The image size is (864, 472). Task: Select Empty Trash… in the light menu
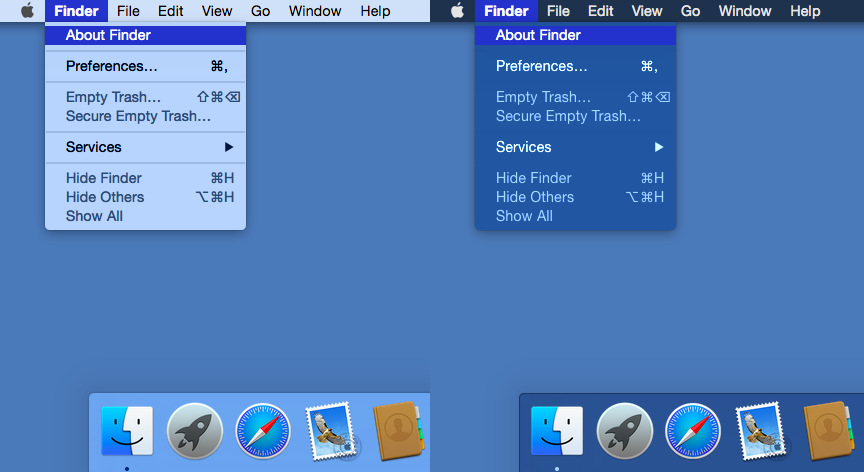click(145, 97)
